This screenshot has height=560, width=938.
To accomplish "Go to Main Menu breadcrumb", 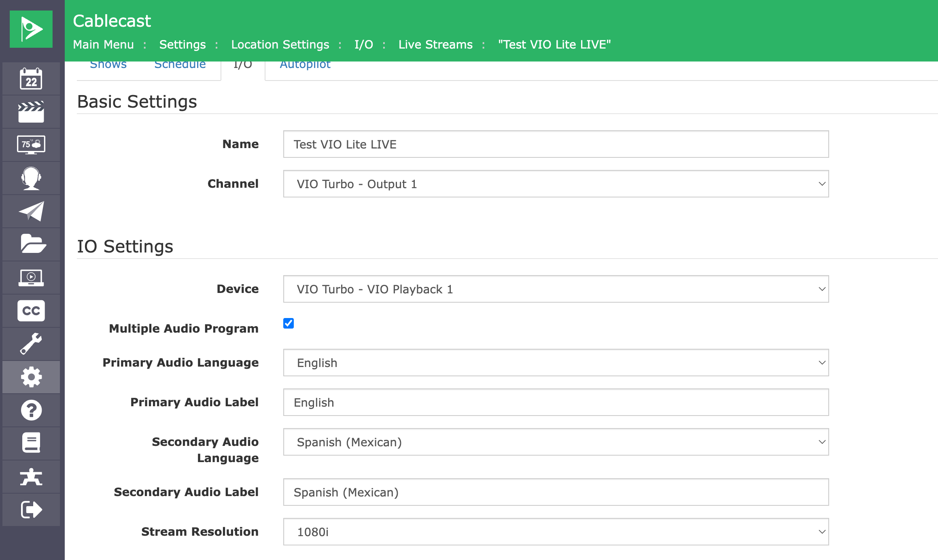I will tap(103, 45).
